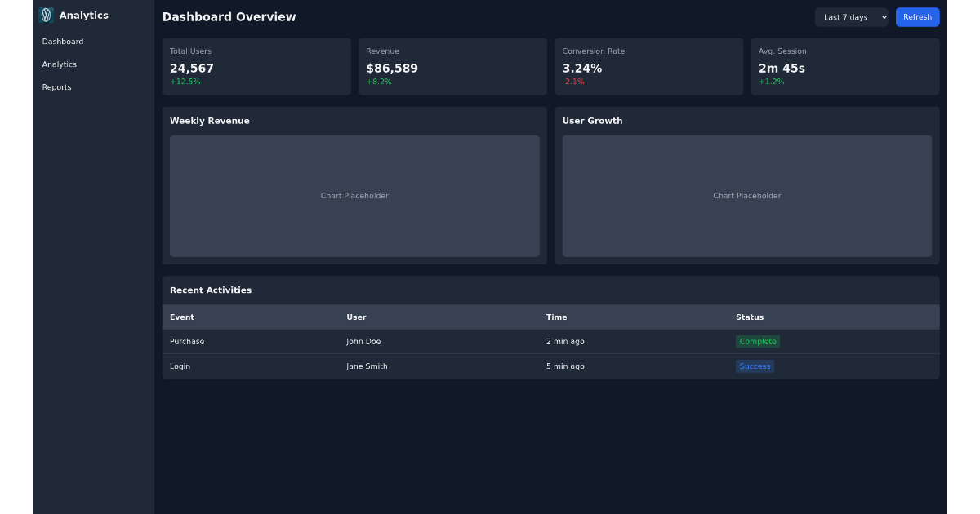Image resolution: width=980 pixels, height=514 pixels.
Task: Click the Avg. Session stat card
Action: (844, 66)
